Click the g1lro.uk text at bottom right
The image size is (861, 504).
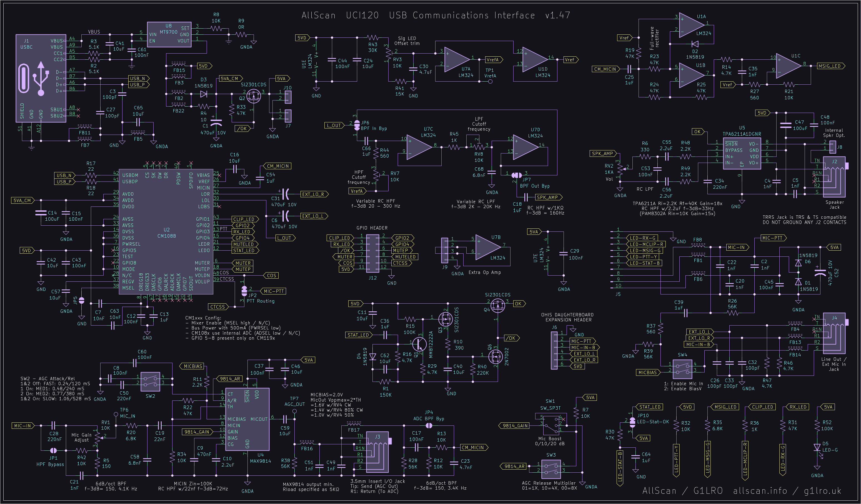[822, 491]
